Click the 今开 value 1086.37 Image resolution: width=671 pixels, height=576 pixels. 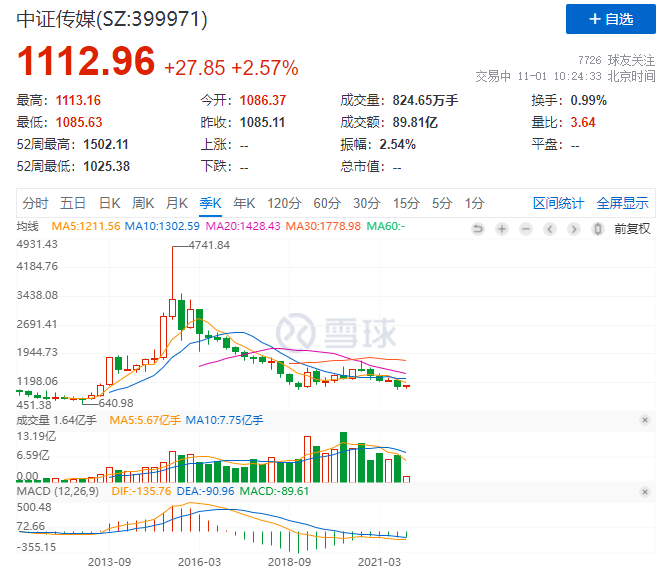[x=263, y=100]
